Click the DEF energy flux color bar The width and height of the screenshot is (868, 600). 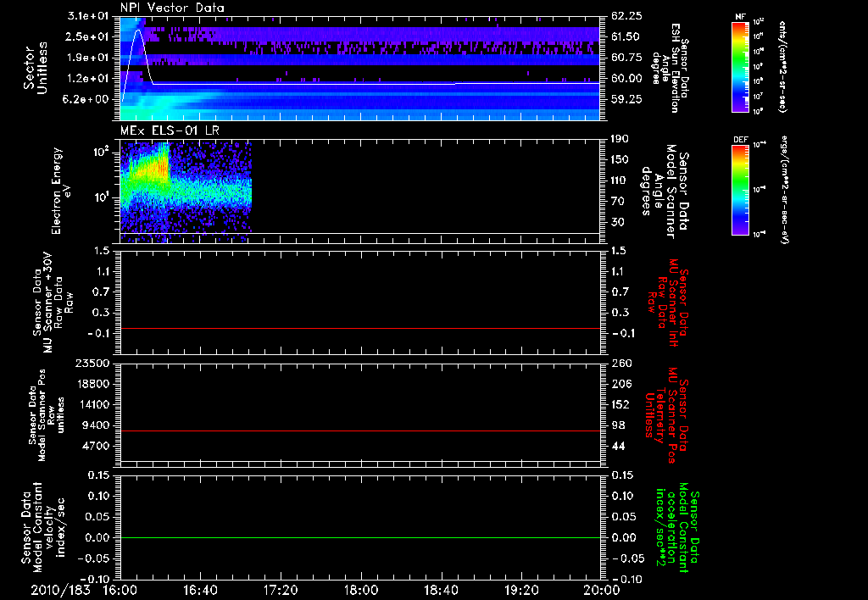point(740,189)
